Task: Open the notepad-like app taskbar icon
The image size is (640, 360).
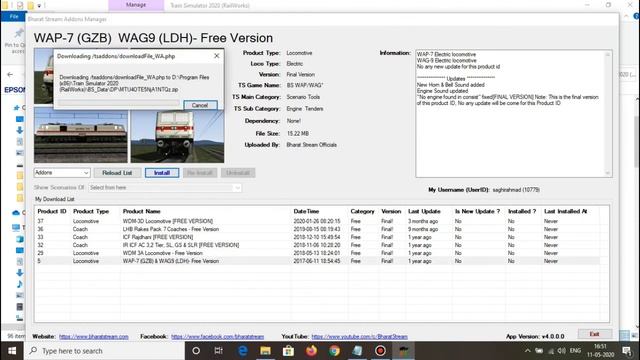Action: [357, 351]
